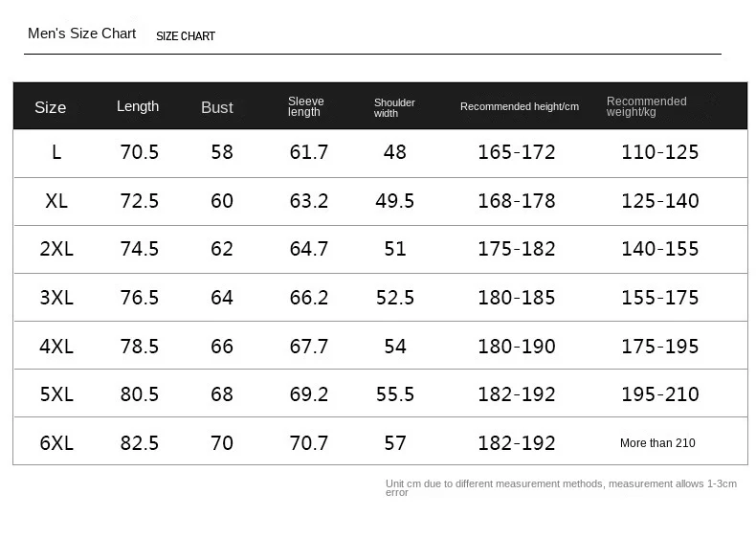Click the XL size row label
Viewport: 756px width, 539px height.
[x=56, y=201]
